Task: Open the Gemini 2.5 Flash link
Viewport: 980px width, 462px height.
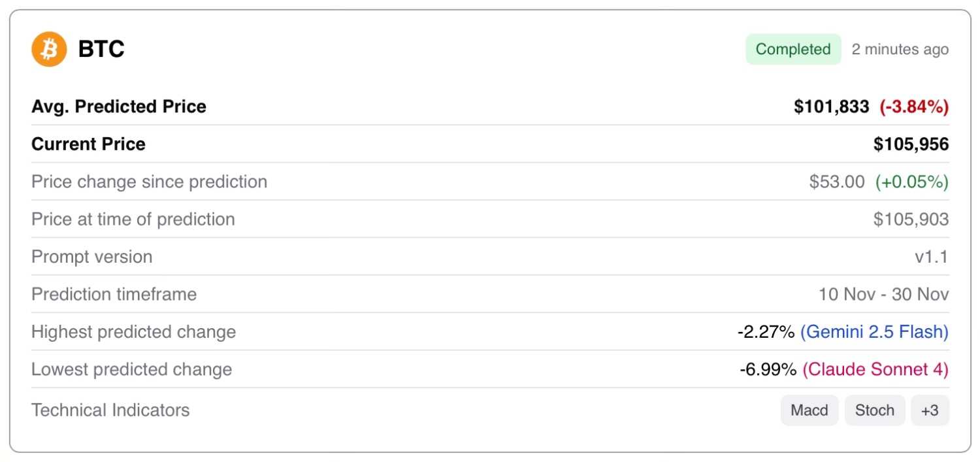Action: (874, 332)
